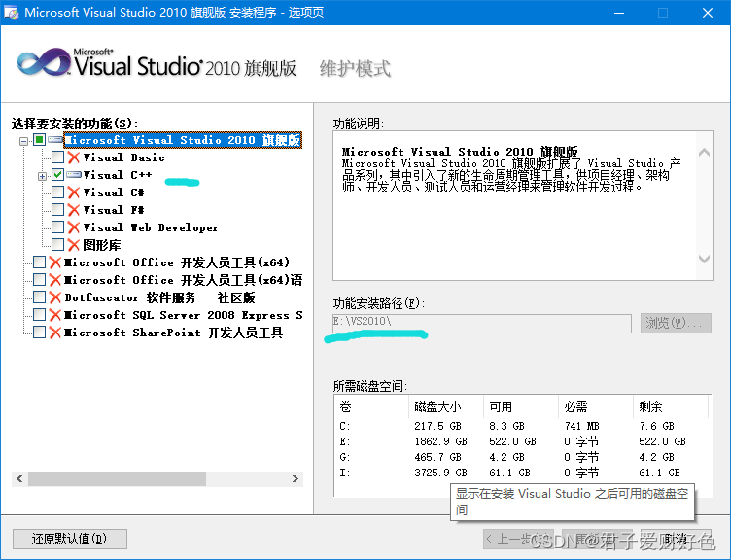The height and width of the screenshot is (560, 731).
Task: Click the 1862.9 GB disk size value
Action: pyautogui.click(x=440, y=441)
